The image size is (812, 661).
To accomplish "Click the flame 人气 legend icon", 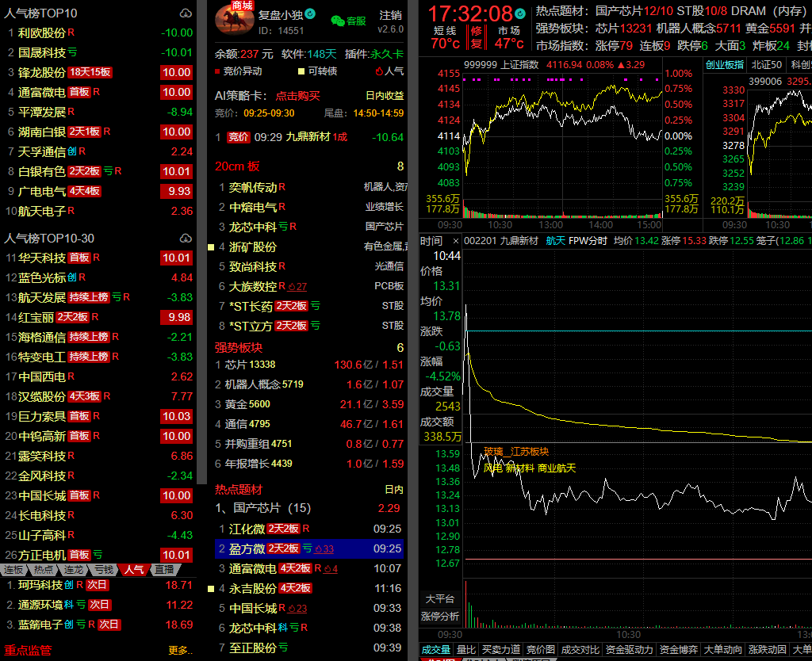I will [379, 71].
